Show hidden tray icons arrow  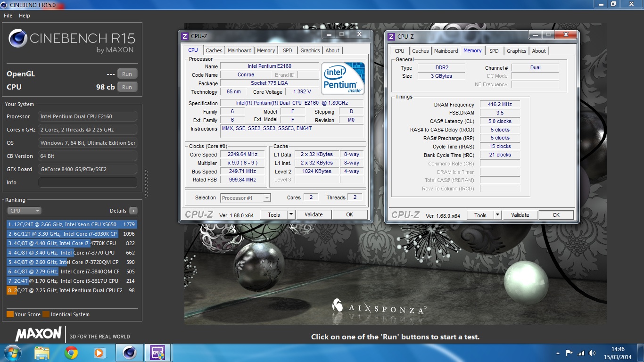(x=559, y=353)
